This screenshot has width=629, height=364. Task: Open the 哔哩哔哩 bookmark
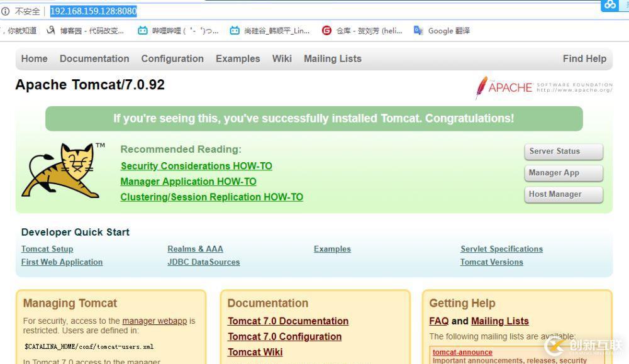(178, 30)
